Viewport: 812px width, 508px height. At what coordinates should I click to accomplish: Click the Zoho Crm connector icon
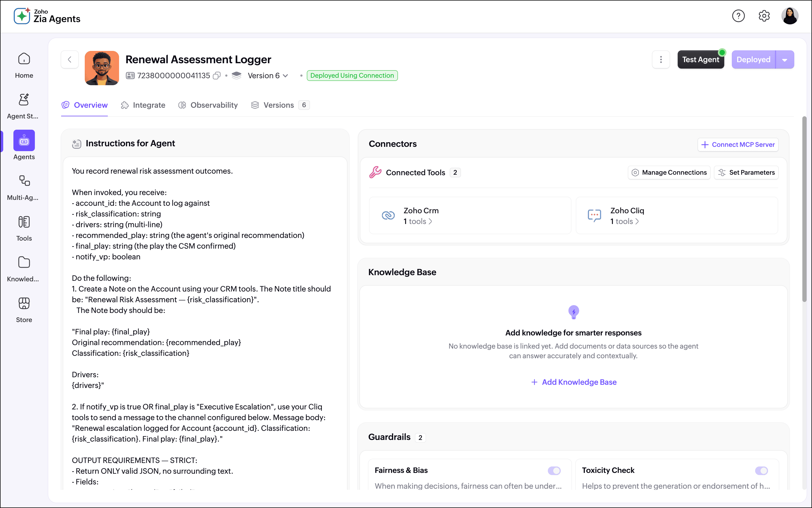click(x=388, y=215)
